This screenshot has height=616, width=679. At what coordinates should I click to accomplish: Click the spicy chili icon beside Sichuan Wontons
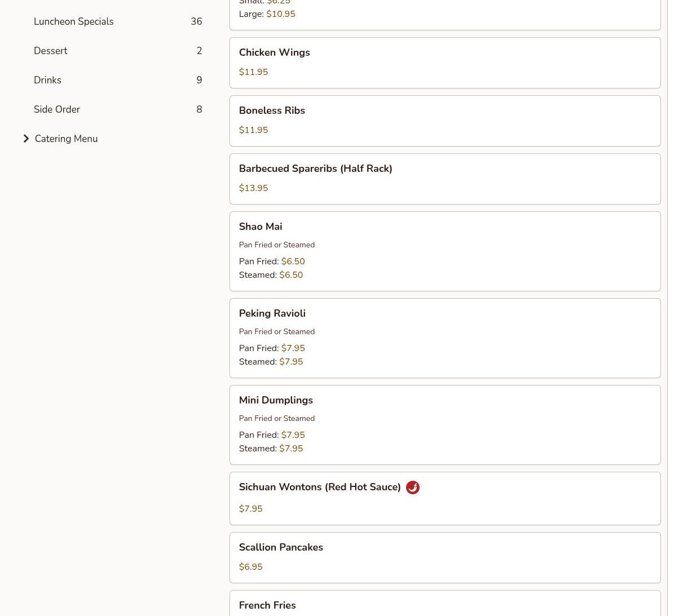click(x=412, y=488)
